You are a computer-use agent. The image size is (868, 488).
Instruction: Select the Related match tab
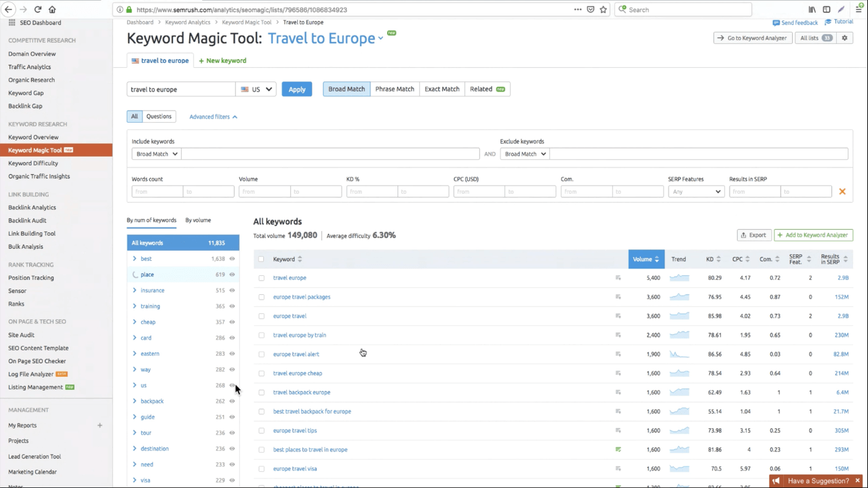pyautogui.click(x=487, y=89)
